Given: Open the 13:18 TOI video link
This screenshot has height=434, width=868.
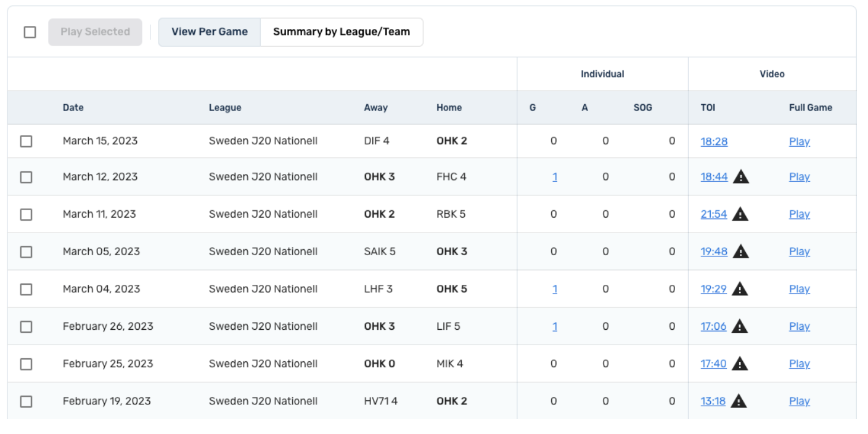Looking at the screenshot, I should (x=713, y=401).
